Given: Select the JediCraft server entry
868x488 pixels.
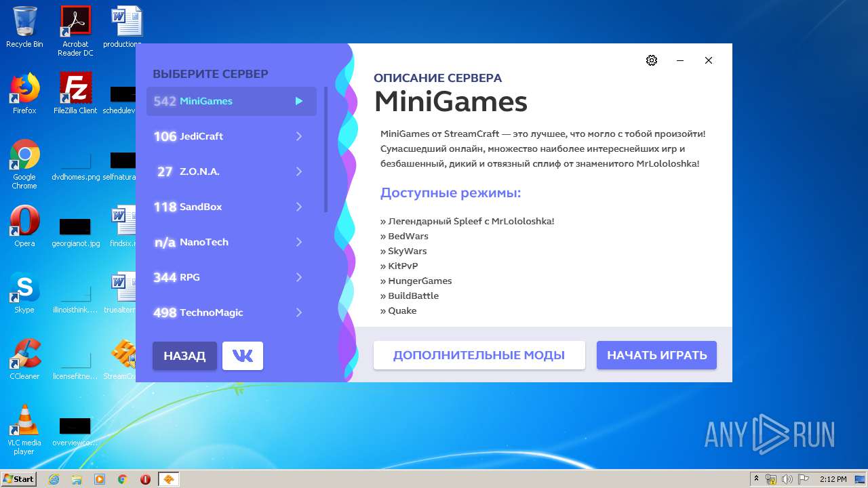Looking at the screenshot, I should click(x=231, y=136).
